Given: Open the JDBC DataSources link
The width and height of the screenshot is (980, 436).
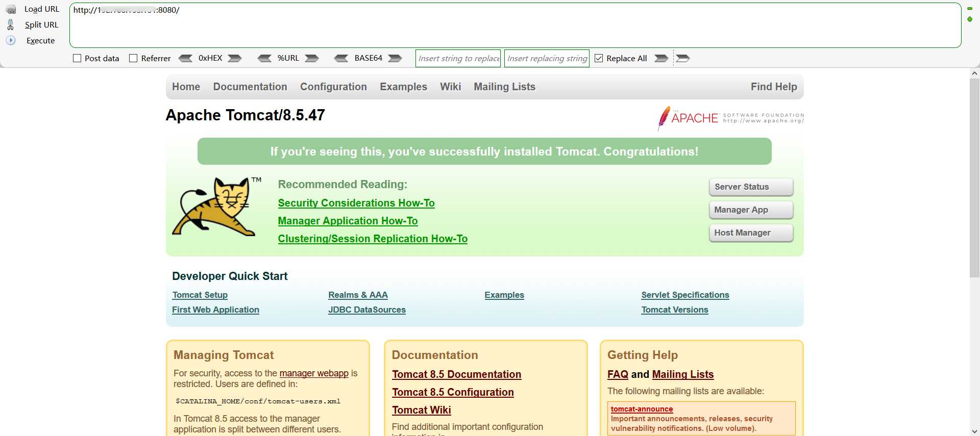Looking at the screenshot, I should (367, 310).
